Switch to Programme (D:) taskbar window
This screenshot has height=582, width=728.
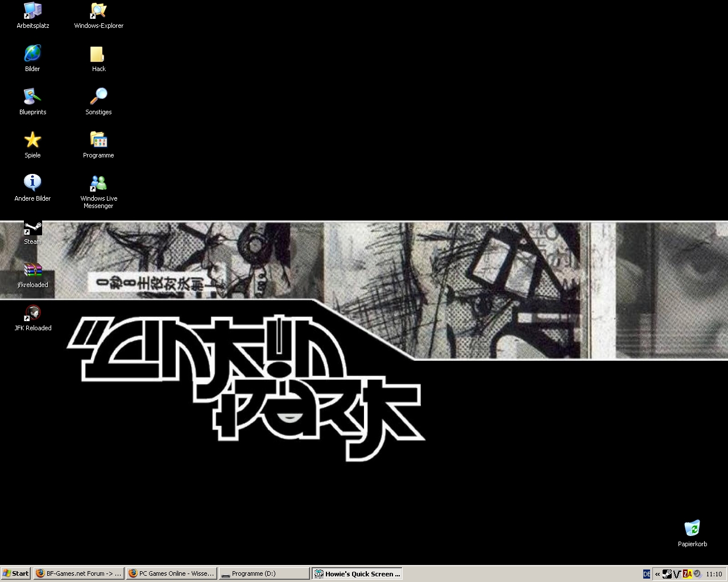coord(264,573)
